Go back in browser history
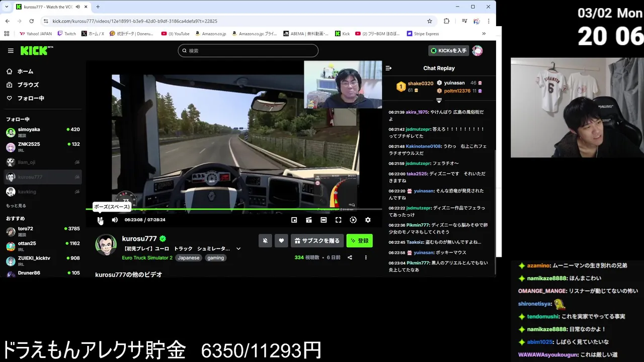 7,21
